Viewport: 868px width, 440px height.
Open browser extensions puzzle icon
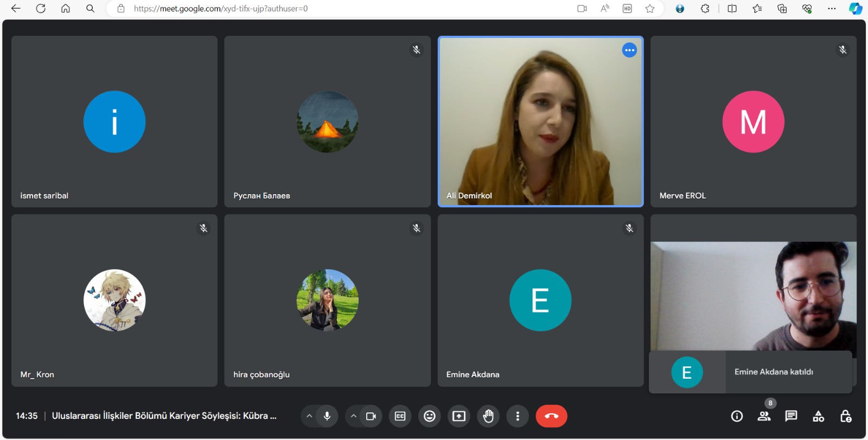(705, 8)
